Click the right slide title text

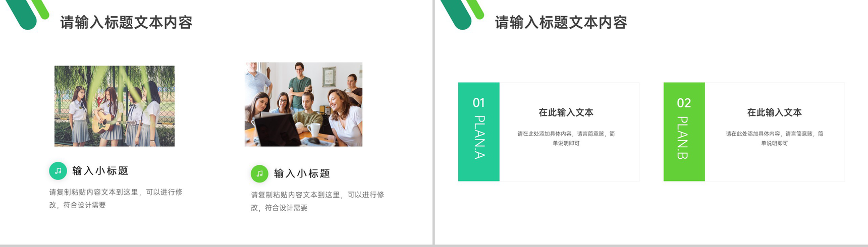[561, 23]
